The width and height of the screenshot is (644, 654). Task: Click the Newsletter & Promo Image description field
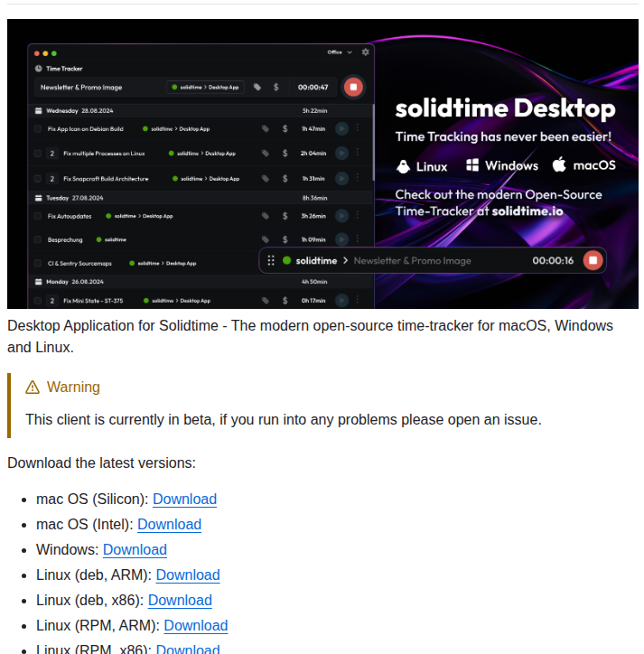pos(81,88)
